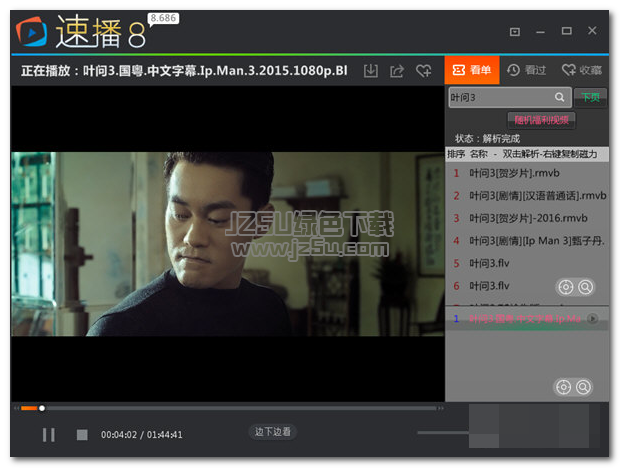Screen dimensions: 620x468
Task: Click the share icon beside the now-playing title
Action: click(397, 71)
